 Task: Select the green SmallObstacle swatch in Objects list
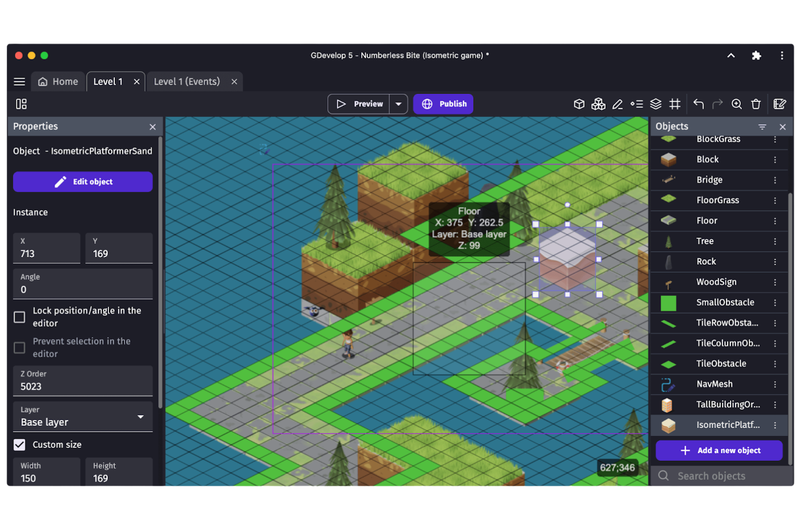(668, 302)
